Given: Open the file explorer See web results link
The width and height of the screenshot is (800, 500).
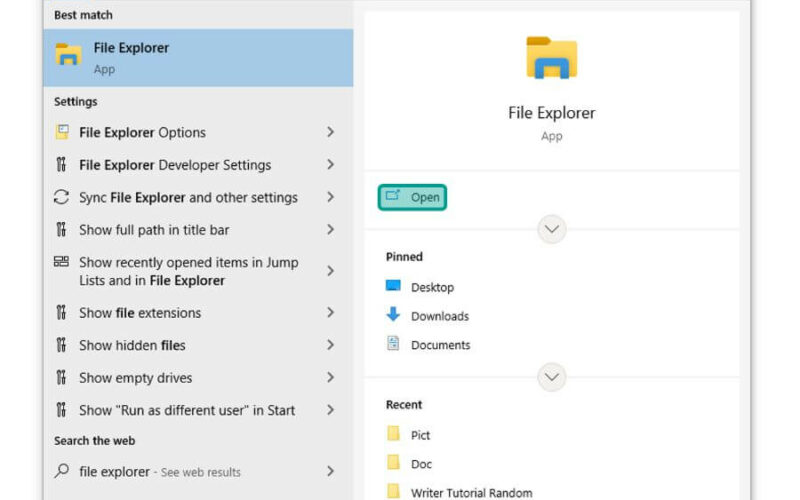Looking at the screenshot, I should pos(201,472).
